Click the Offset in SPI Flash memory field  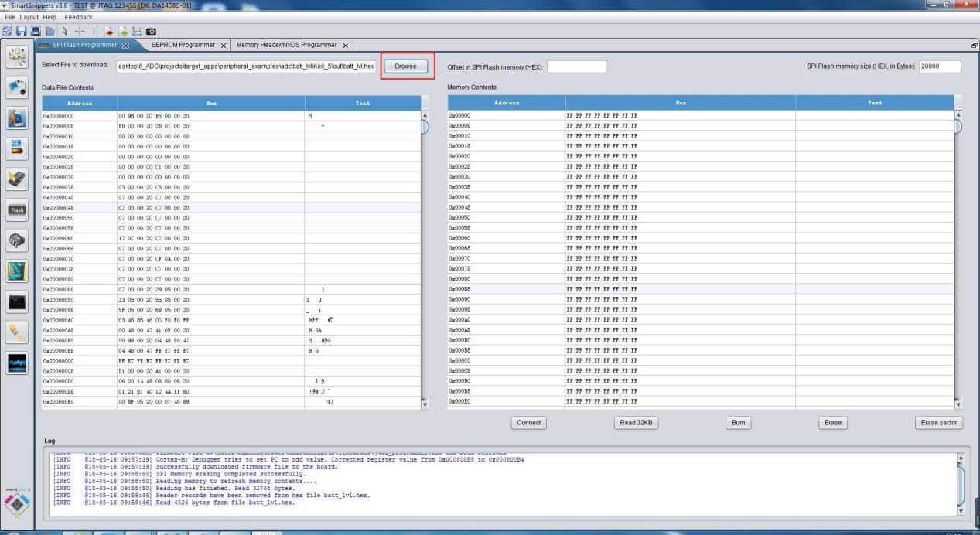coord(577,66)
